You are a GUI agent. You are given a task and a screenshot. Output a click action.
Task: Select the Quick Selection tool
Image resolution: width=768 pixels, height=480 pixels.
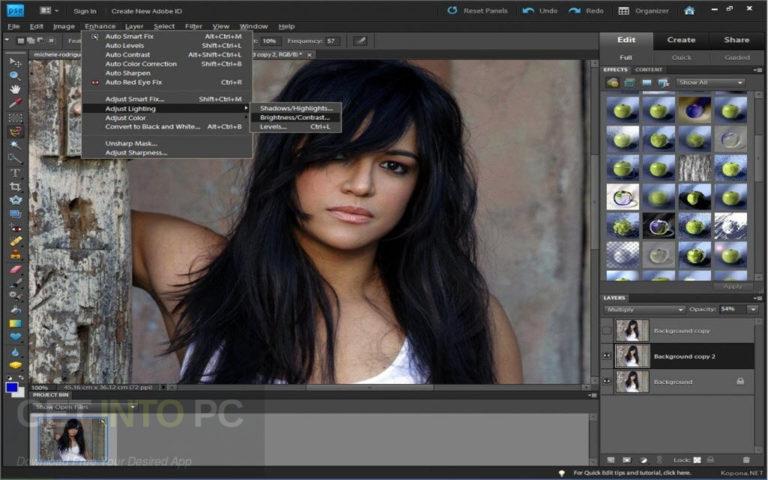click(x=16, y=159)
